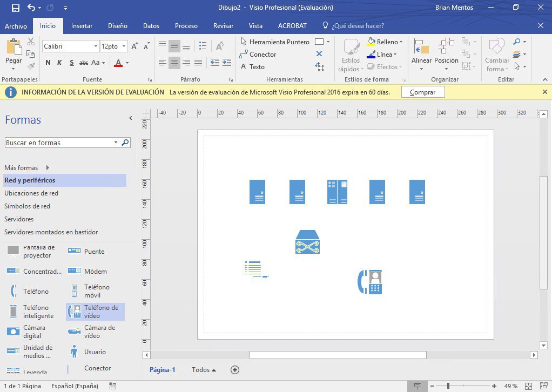Select the video phone shape on the canvas
Screen dimensions: 552x392
(369, 282)
